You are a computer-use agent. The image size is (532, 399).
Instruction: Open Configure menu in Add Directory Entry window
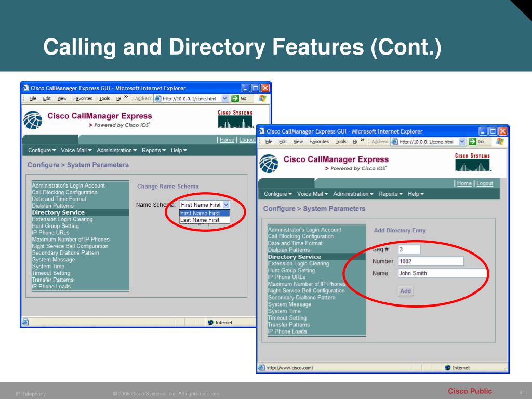[277, 194]
